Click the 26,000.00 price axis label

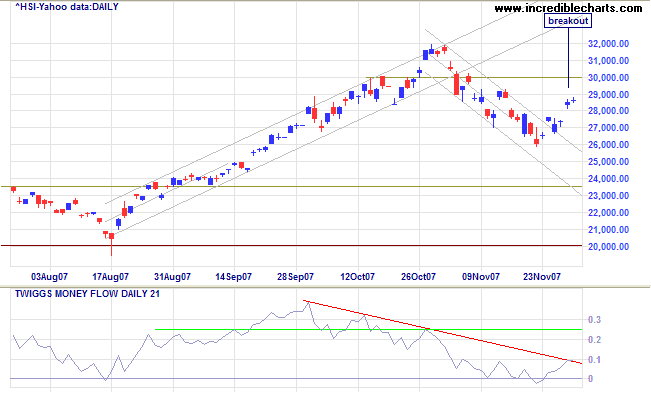[609, 145]
